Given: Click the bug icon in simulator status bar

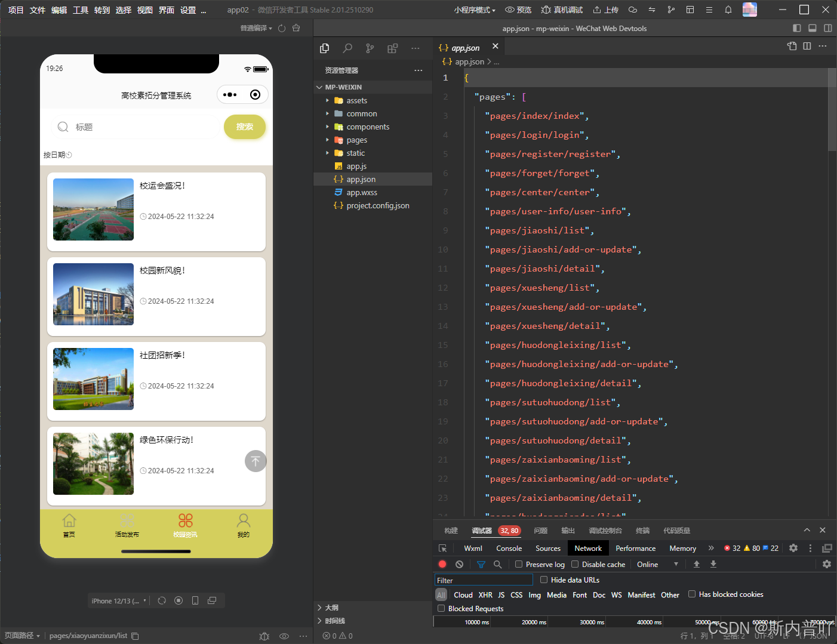Looking at the screenshot, I should point(264,636).
